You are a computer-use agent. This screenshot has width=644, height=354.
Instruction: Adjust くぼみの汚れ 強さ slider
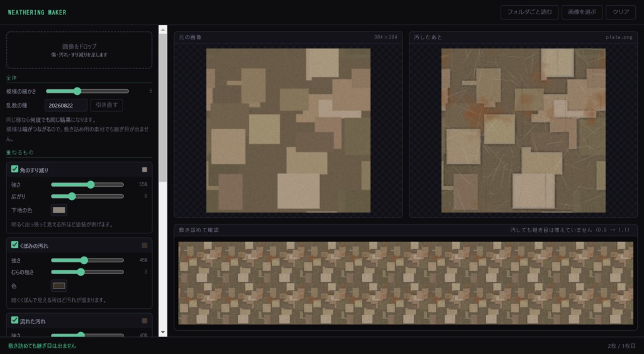click(x=87, y=260)
